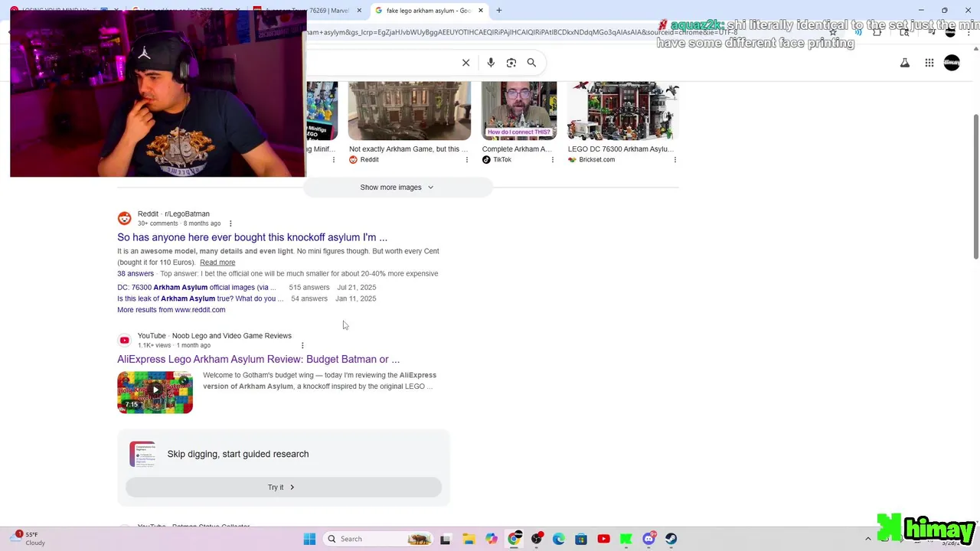This screenshot has width=980, height=551.
Task: Expand Read more on Reddit snippet
Action: click(x=217, y=262)
